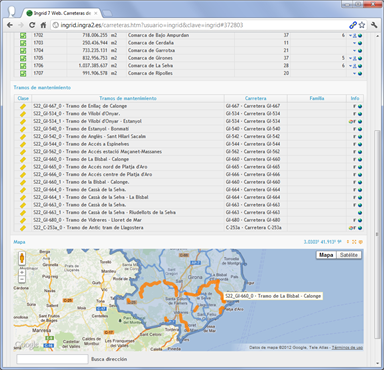The height and width of the screenshot is (370, 384).
Task: Toggle the green checkbox for row 1703
Action: pos(23,43)
